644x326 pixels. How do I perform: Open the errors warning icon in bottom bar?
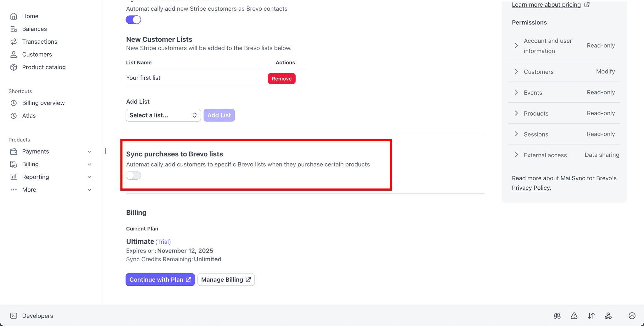(574, 316)
